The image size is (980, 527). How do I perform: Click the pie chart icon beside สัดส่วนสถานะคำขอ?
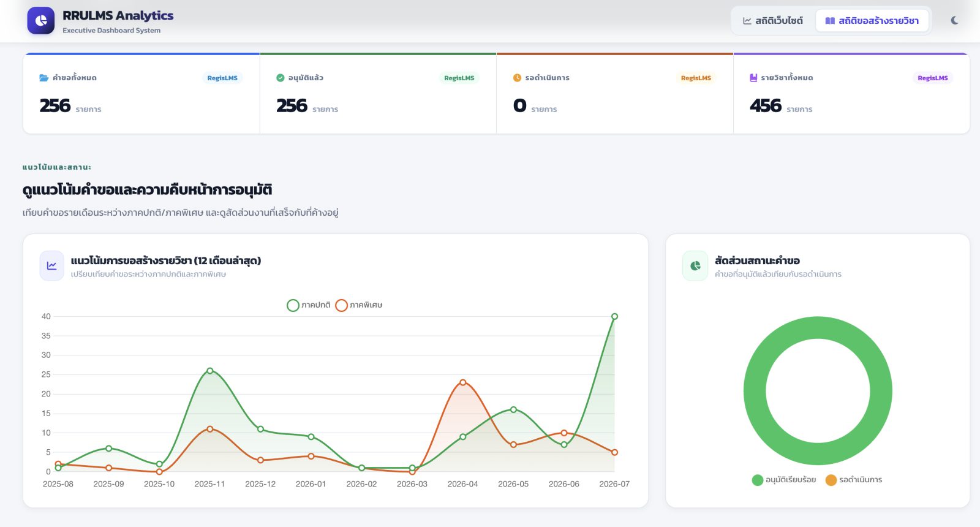click(695, 266)
